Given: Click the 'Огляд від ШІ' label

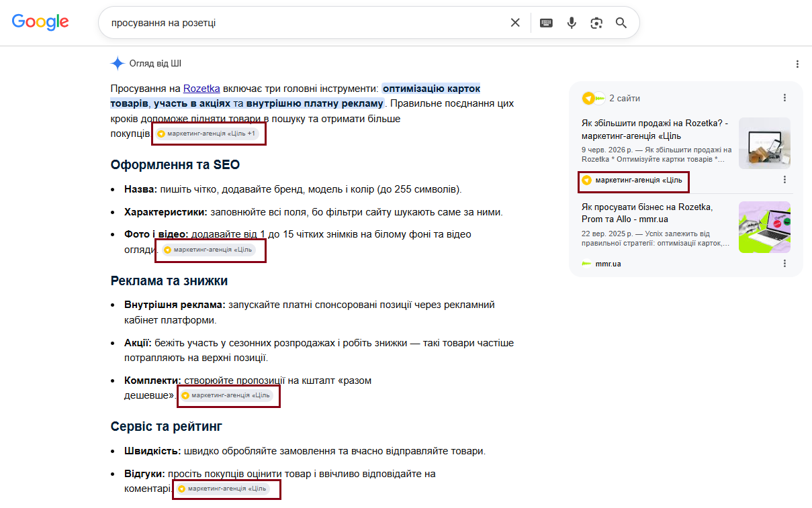Looking at the screenshot, I should [155, 64].
